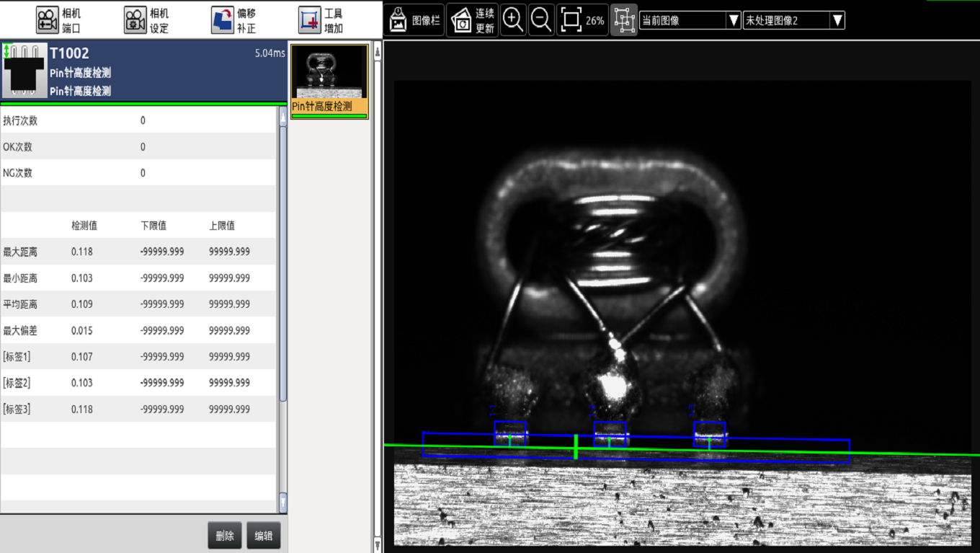The height and width of the screenshot is (553, 980).
Task: Open the 相机端口 camera port tool
Action: pos(59,20)
